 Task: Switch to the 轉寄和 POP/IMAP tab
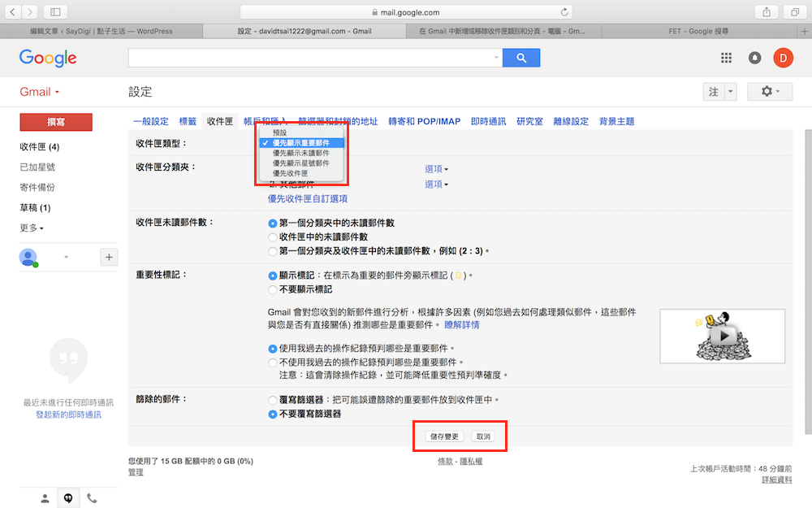pos(424,121)
